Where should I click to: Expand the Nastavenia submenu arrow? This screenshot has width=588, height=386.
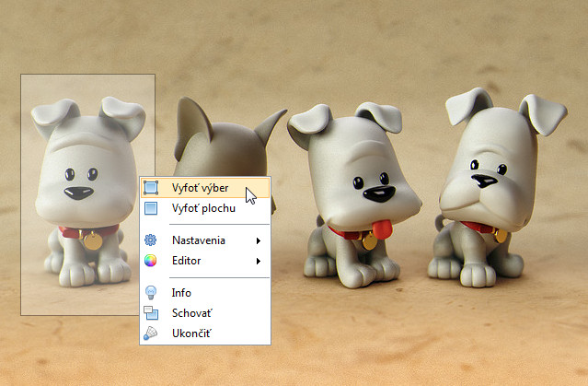(x=259, y=240)
